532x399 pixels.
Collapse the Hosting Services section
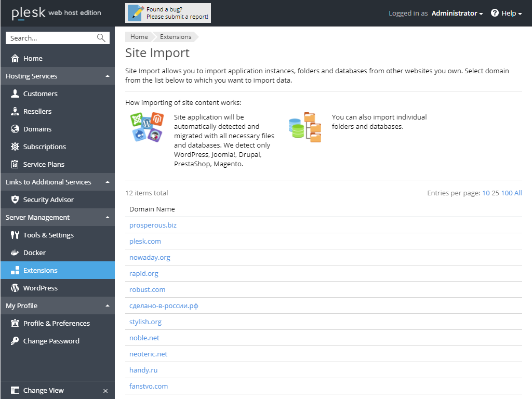click(x=107, y=76)
